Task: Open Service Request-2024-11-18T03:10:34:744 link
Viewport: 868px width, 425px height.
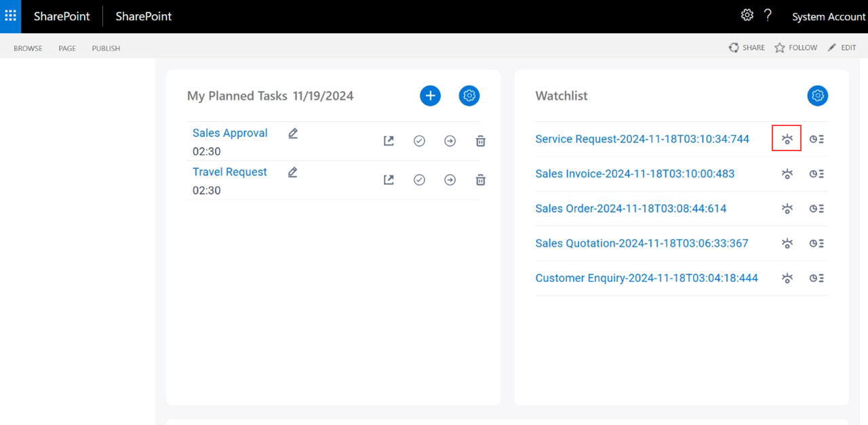Action: click(x=642, y=139)
